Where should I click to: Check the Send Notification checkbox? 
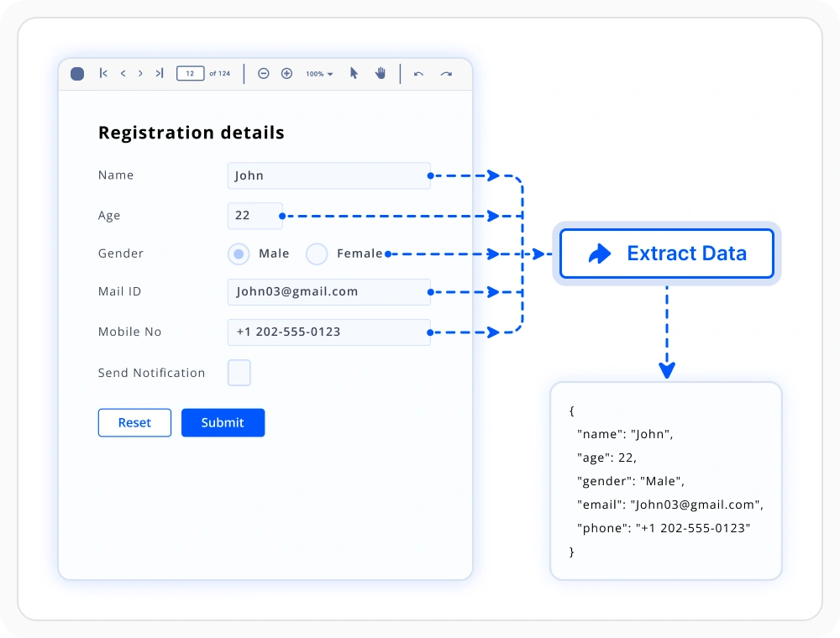tap(239, 373)
